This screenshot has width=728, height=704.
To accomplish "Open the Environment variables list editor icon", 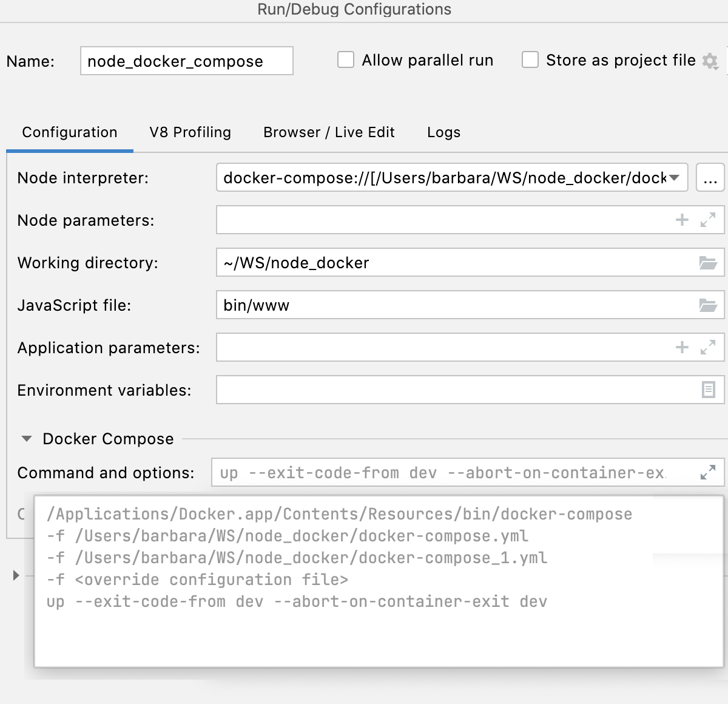I will [x=709, y=390].
